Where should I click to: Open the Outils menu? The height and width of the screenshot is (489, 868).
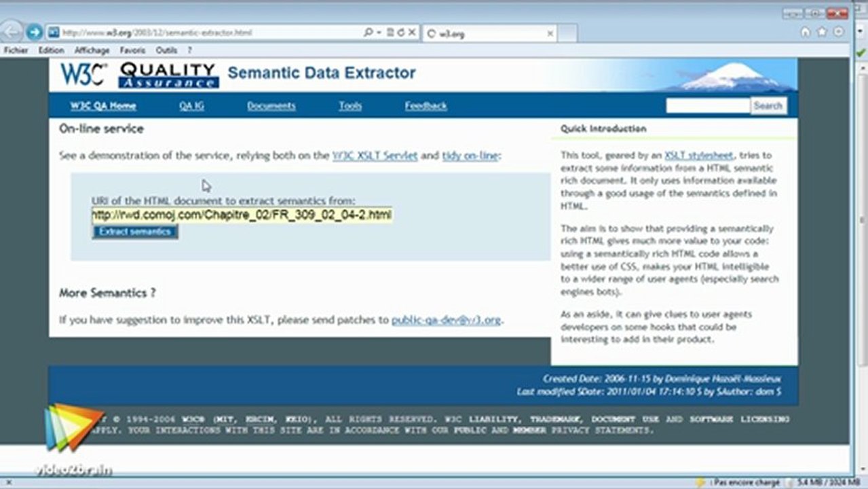click(x=166, y=50)
